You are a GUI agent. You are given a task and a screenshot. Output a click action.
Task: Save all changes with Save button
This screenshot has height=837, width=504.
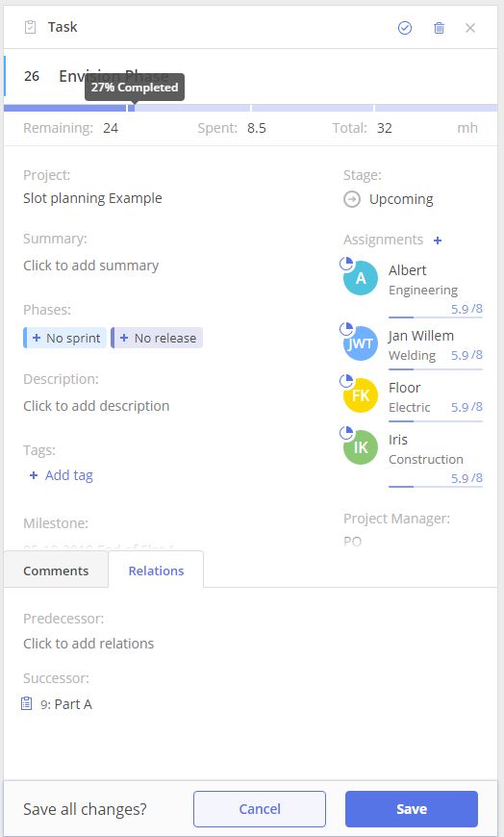(x=411, y=809)
